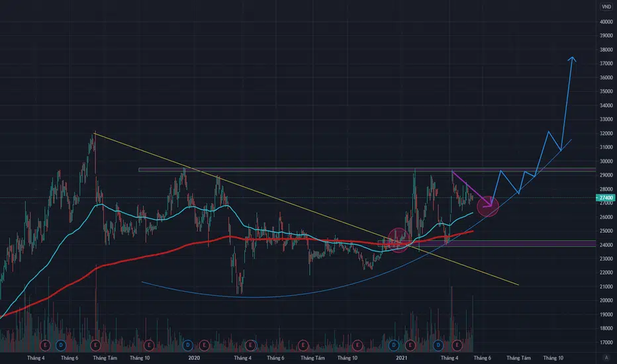Click the 27400 current price label
617x364 pixels.
click(x=606, y=198)
